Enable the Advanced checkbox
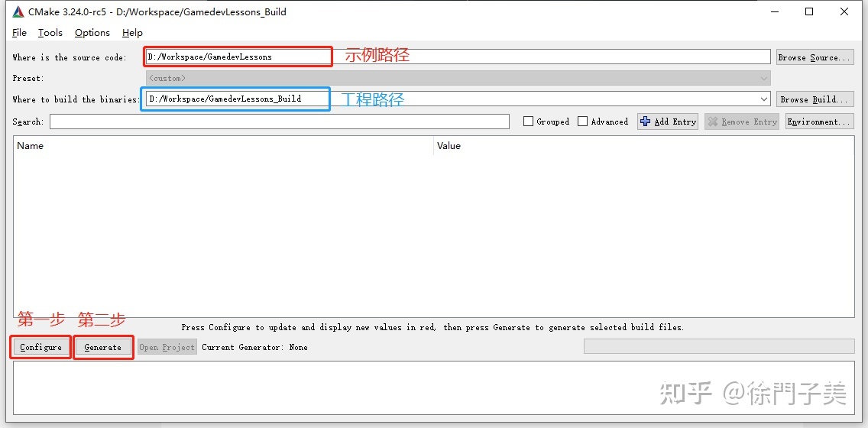 point(582,122)
